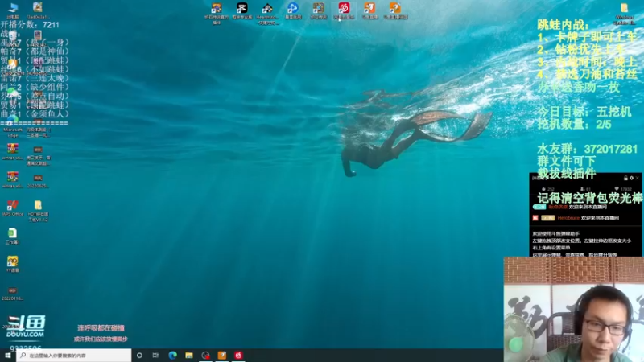
Task: Open the This PC desktop icon
Action: (x=13, y=10)
